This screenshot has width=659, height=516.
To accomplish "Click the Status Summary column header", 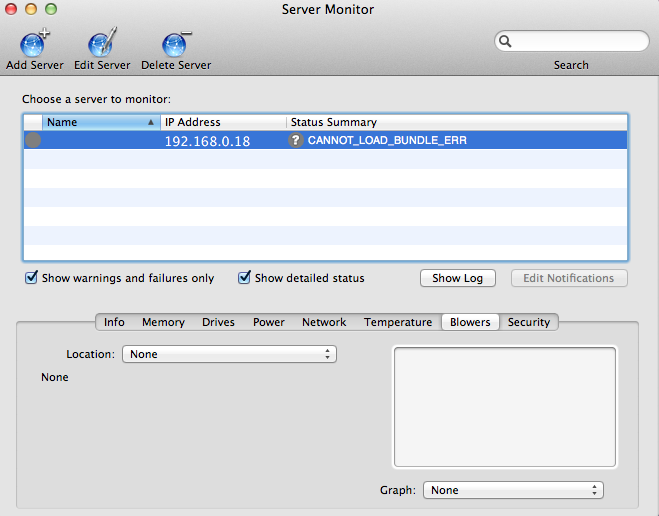I will pyautogui.click(x=457, y=122).
